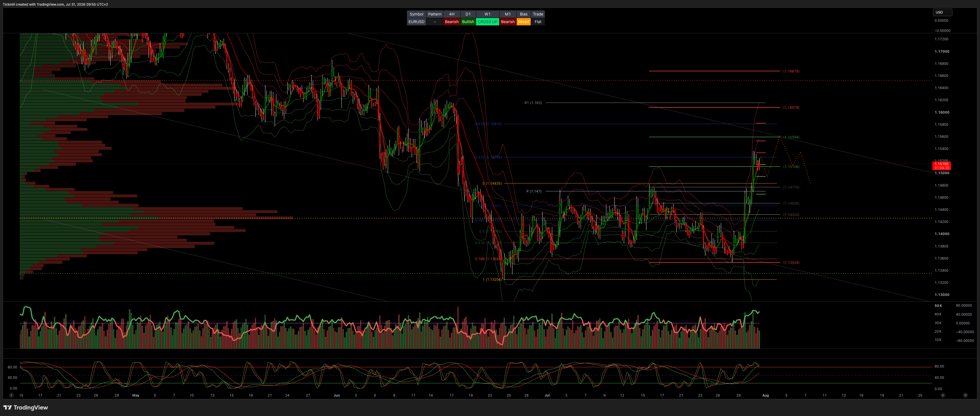Click the R1 (1.162) pivot label
This screenshot has height=416, width=980.
[533, 103]
